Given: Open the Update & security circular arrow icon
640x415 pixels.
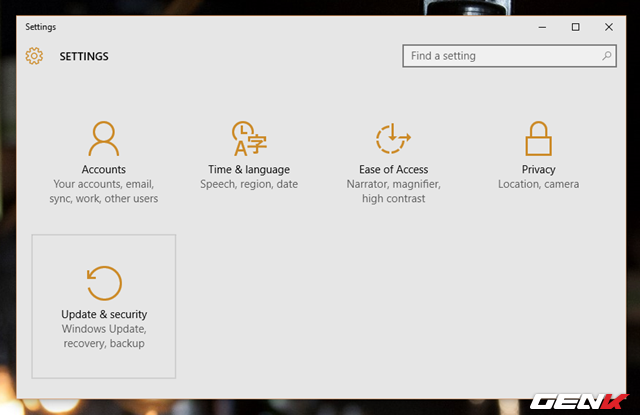Looking at the screenshot, I should (104, 283).
